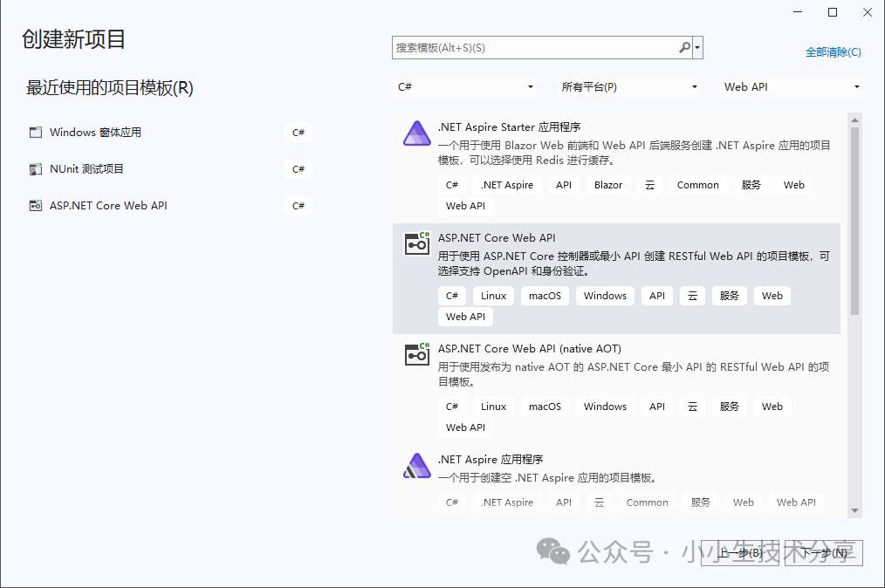The image size is (885, 588).
Task: Expand the 所有平台 platform filter dropdown
Action: (x=629, y=87)
